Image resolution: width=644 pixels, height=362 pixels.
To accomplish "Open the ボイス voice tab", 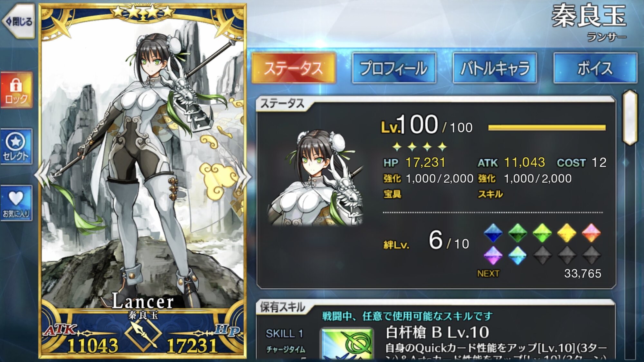I will 595,68.
